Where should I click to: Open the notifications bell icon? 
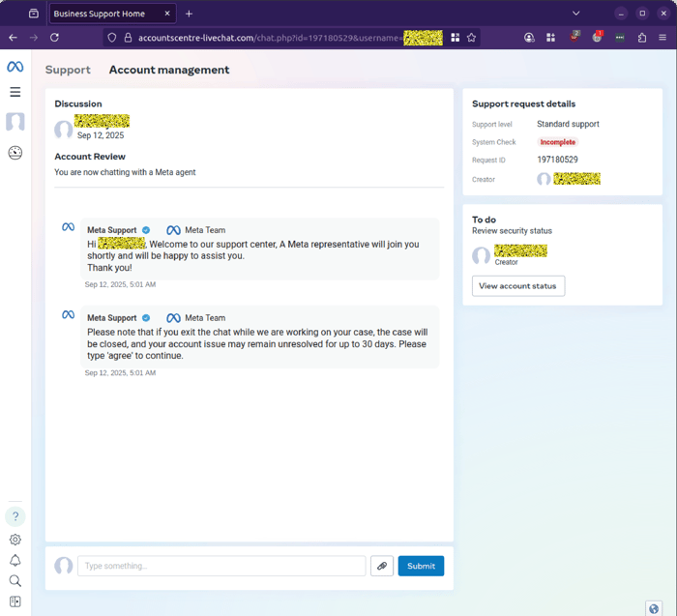15,560
